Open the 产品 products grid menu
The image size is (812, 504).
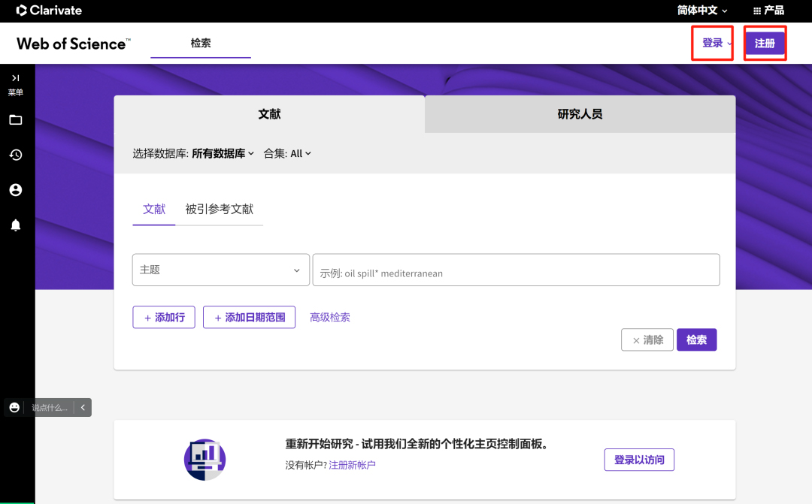click(x=768, y=11)
